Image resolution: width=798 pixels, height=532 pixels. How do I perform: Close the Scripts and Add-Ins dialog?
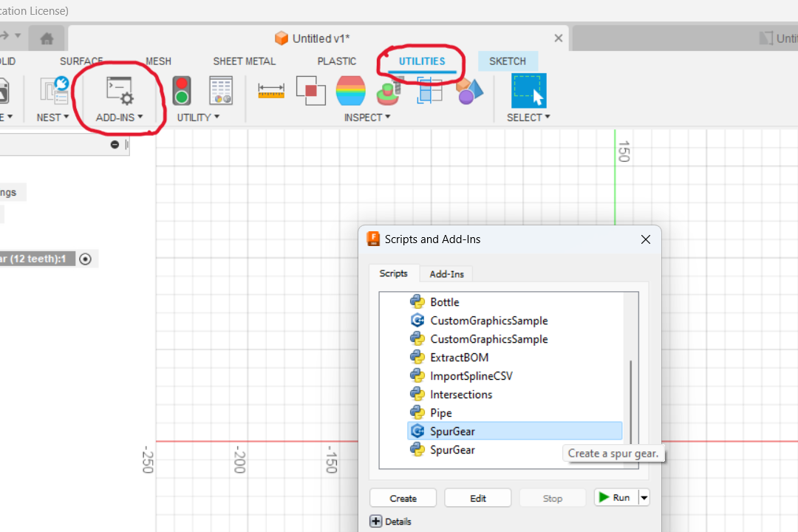[x=645, y=239]
